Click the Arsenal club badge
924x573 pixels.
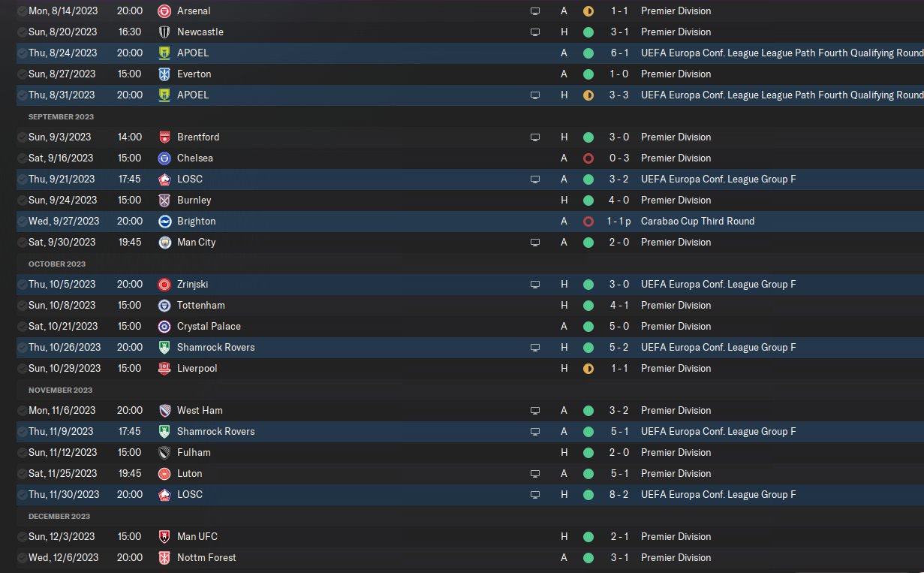(164, 11)
